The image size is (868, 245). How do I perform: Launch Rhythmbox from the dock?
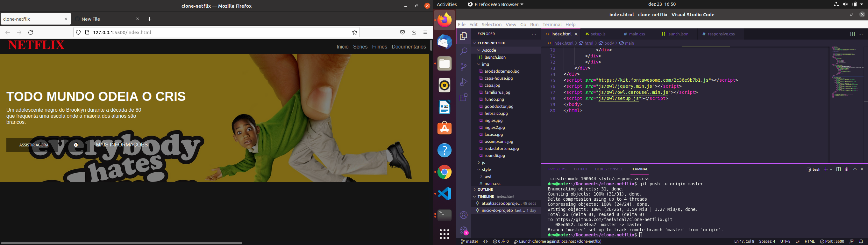[445, 85]
